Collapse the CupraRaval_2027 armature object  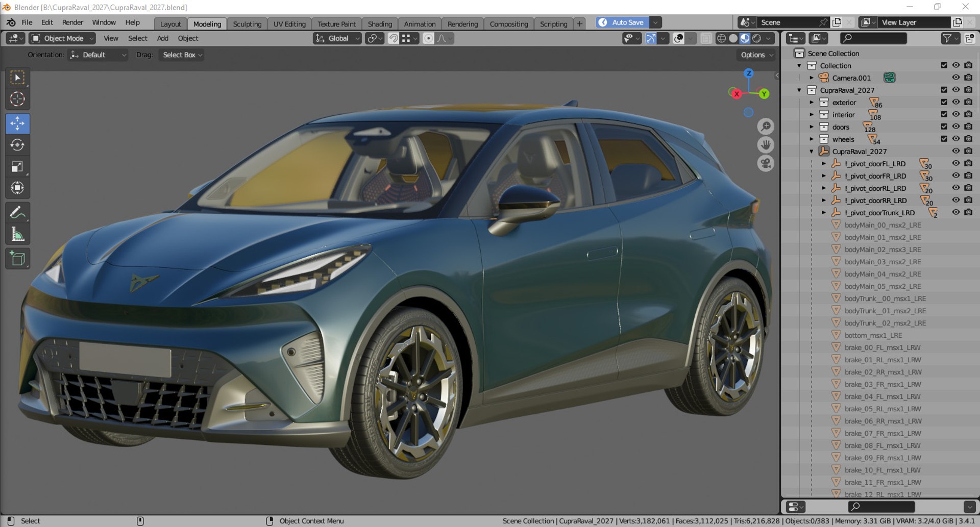click(812, 151)
